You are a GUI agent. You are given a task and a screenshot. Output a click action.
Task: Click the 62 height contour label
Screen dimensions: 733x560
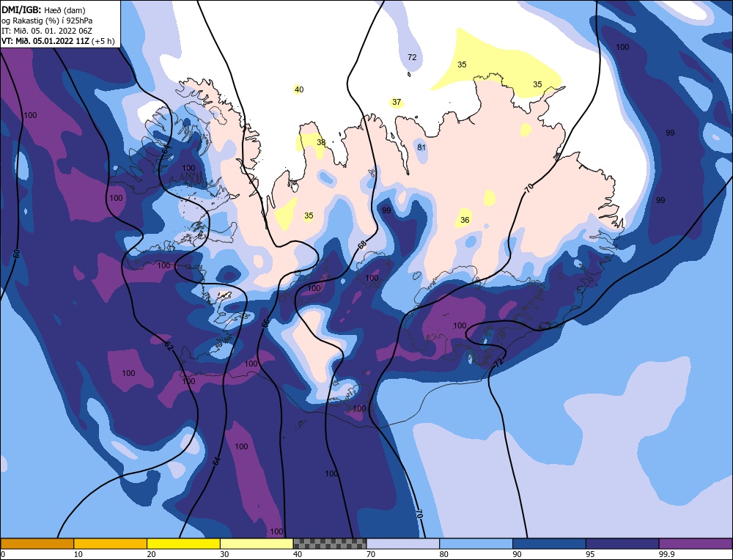[x=169, y=347]
